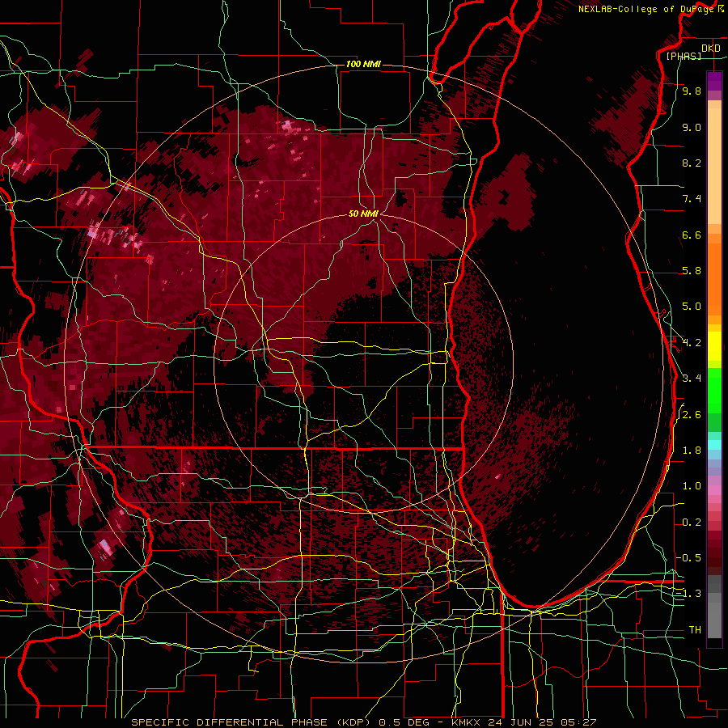This screenshot has width=728, height=728.
Task: Click the 1.8 legend value
Action: click(x=692, y=451)
